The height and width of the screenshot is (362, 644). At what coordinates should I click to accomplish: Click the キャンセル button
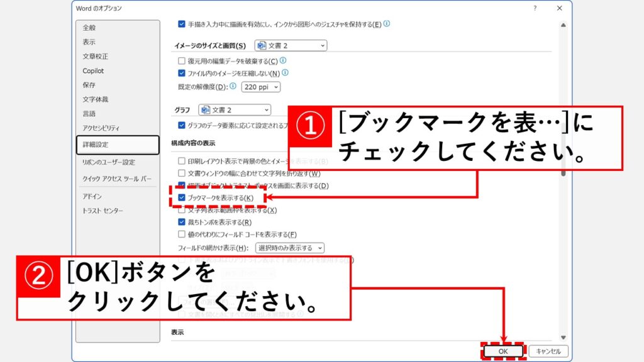548,351
